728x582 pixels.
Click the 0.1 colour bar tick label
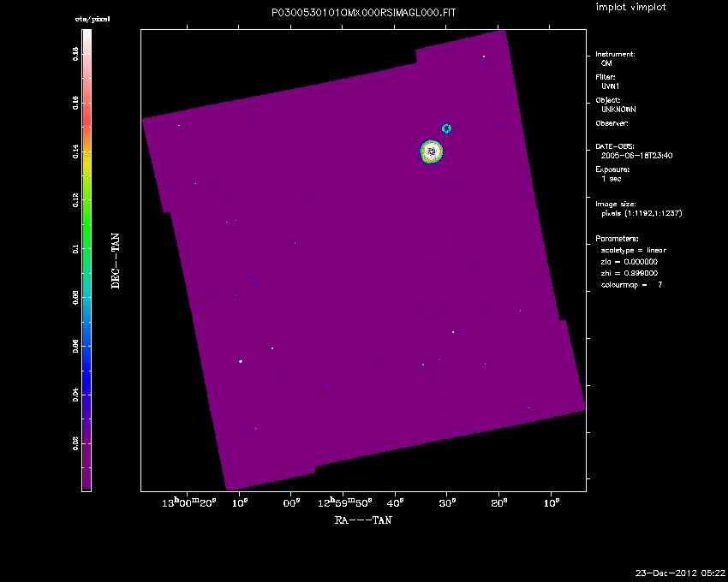tap(75, 249)
